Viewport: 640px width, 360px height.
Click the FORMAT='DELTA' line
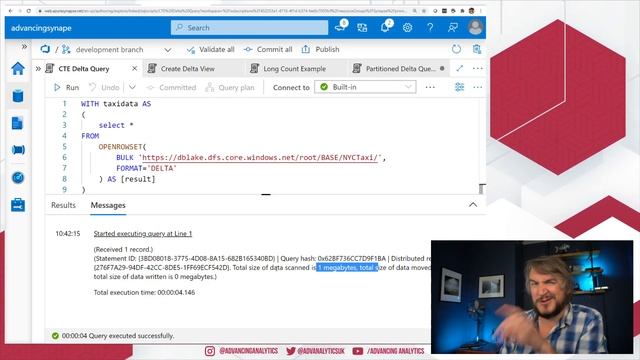(x=146, y=168)
